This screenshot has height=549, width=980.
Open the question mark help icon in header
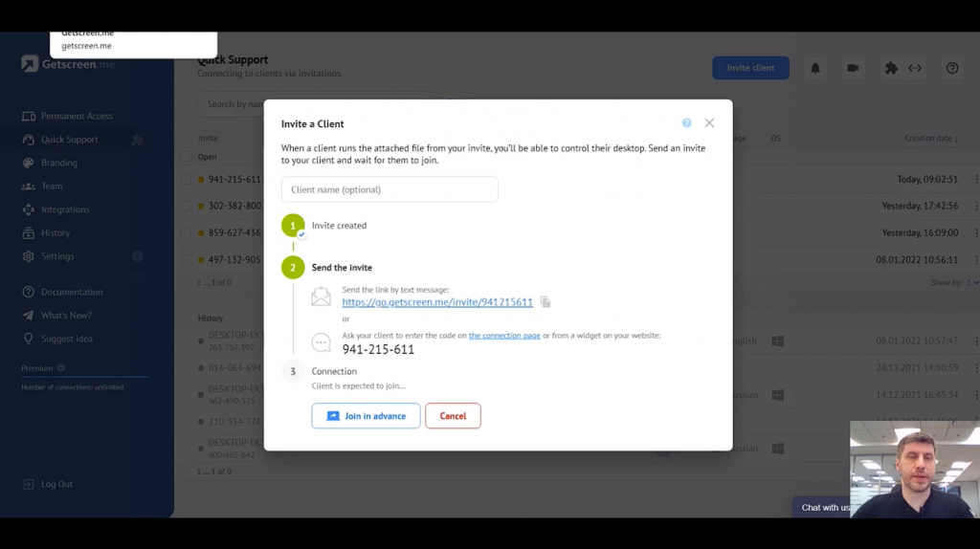(952, 68)
